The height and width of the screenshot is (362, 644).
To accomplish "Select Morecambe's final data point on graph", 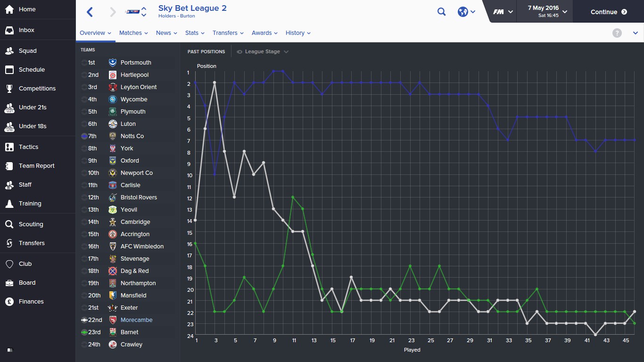I will [x=635, y=312].
